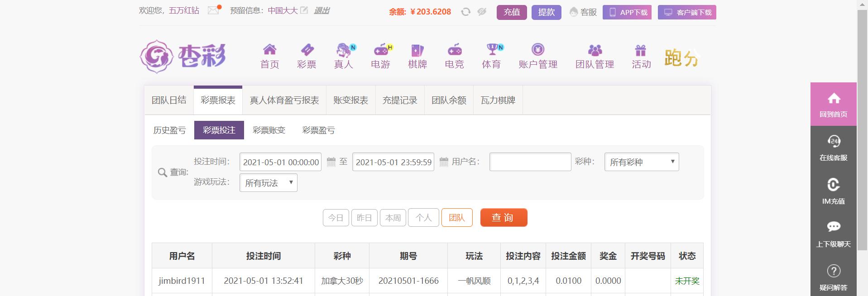Open the mail envelope icon
The width and height of the screenshot is (868, 296).
coord(213,10)
